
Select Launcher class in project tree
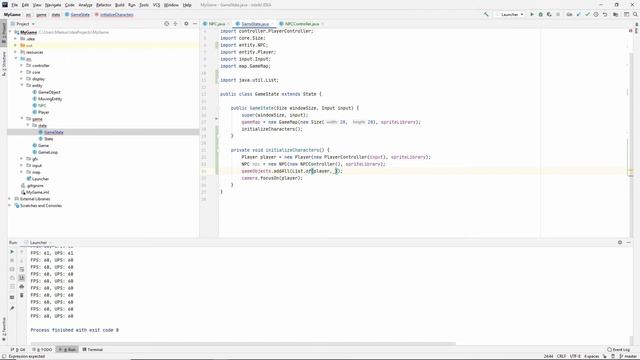tap(40, 179)
